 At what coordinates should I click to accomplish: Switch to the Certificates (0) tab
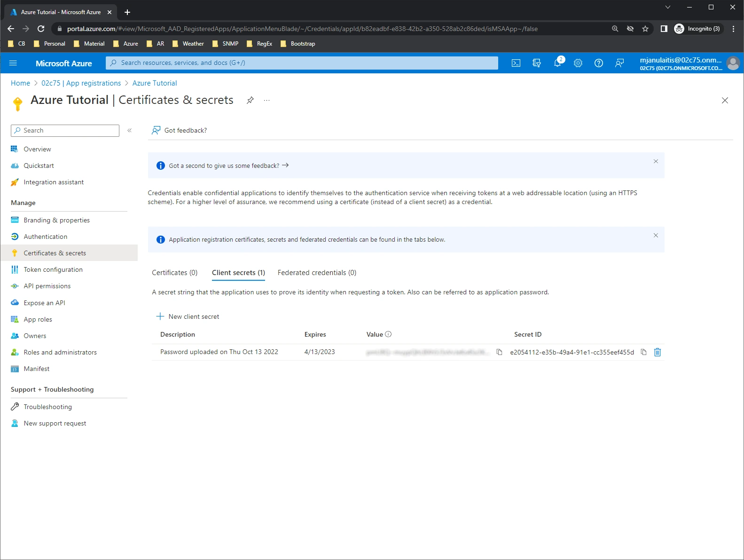click(174, 273)
